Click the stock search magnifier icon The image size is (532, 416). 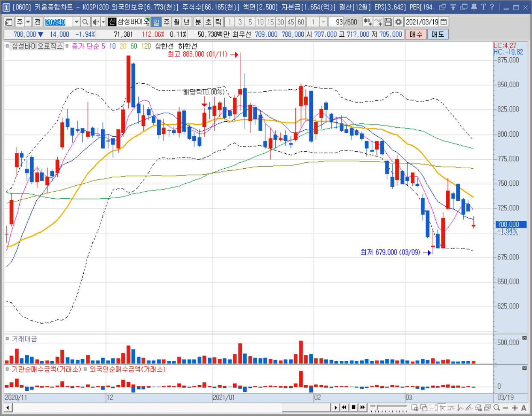click(85, 22)
